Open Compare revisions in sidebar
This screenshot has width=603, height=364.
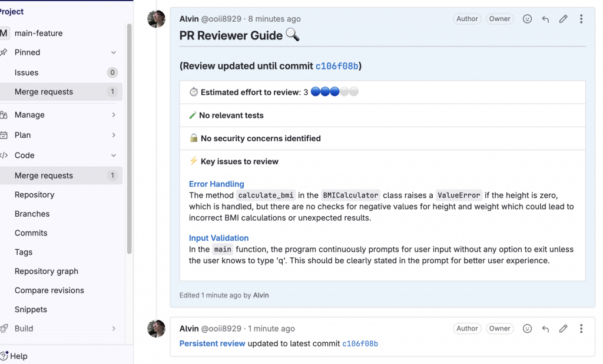[x=61, y=290]
